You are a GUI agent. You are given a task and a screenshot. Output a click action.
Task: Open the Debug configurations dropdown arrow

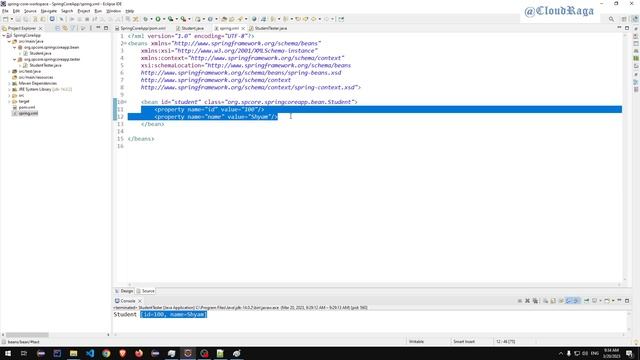tap(151, 19)
